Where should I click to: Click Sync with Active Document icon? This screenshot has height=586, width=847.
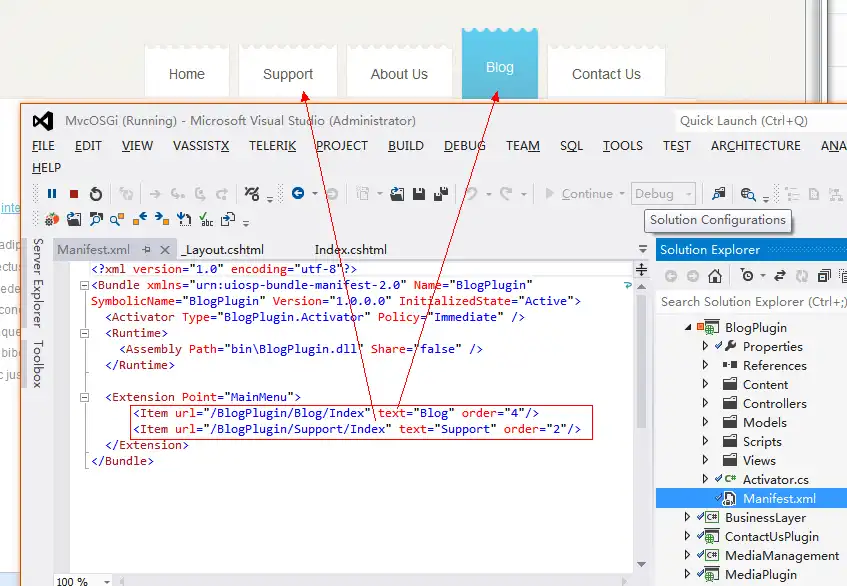point(779,276)
